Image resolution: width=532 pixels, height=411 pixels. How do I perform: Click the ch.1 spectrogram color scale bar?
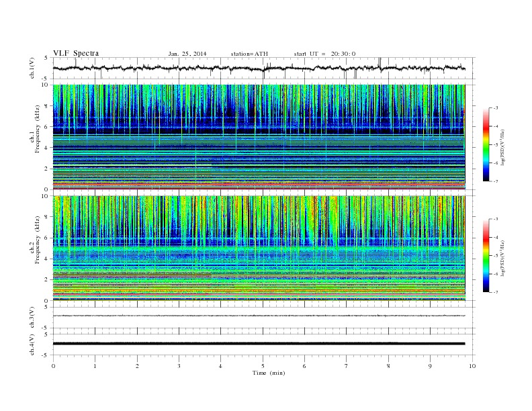pyautogui.click(x=486, y=145)
